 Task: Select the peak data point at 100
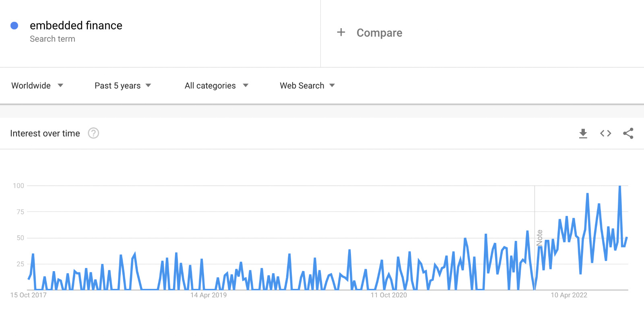pyautogui.click(x=620, y=186)
